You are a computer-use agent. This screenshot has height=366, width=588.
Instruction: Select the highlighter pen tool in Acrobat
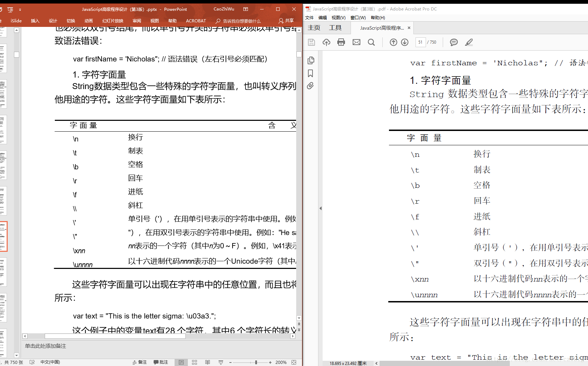pos(469,42)
